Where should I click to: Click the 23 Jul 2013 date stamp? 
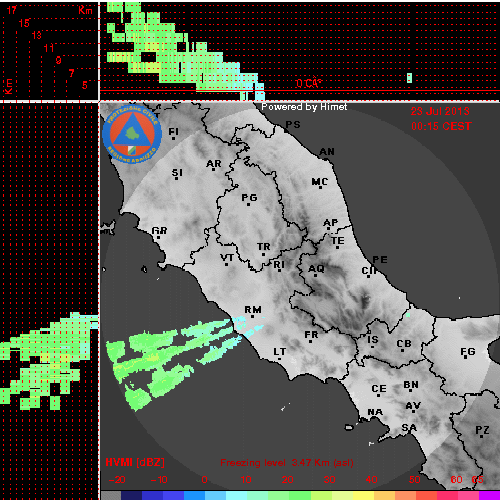click(x=440, y=111)
